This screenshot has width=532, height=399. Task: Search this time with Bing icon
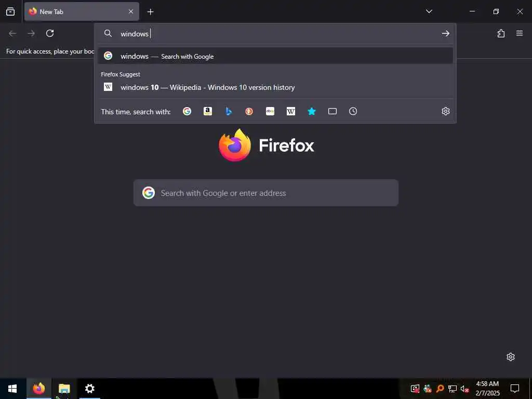[x=229, y=111]
